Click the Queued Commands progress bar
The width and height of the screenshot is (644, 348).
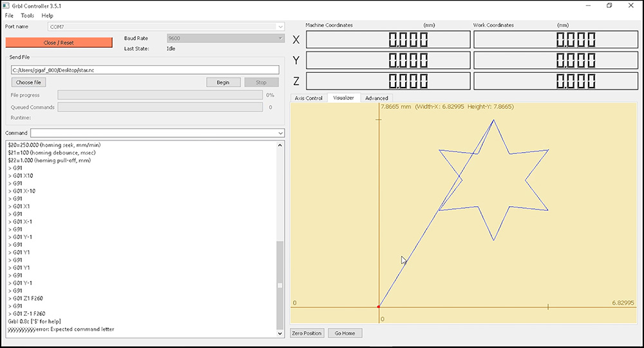[x=160, y=107]
